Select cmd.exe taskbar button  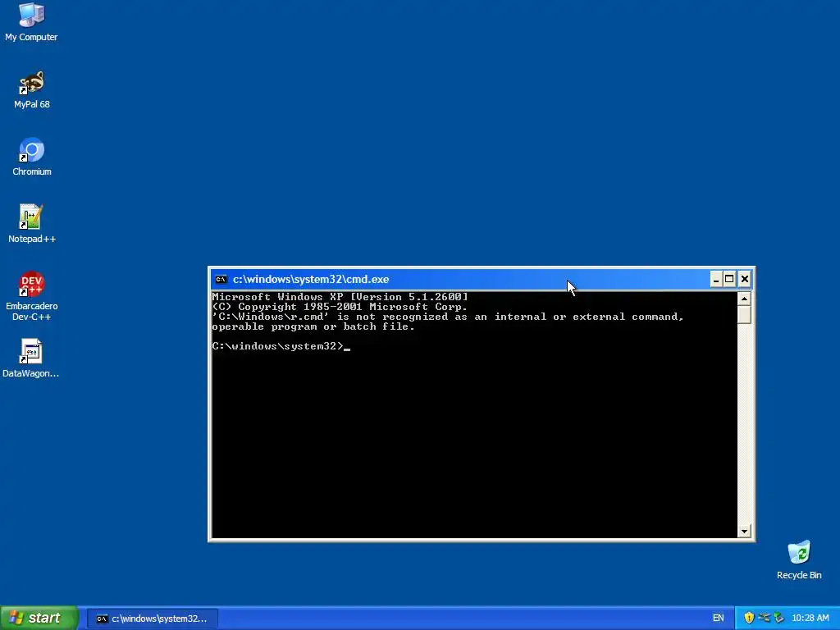[153, 619]
